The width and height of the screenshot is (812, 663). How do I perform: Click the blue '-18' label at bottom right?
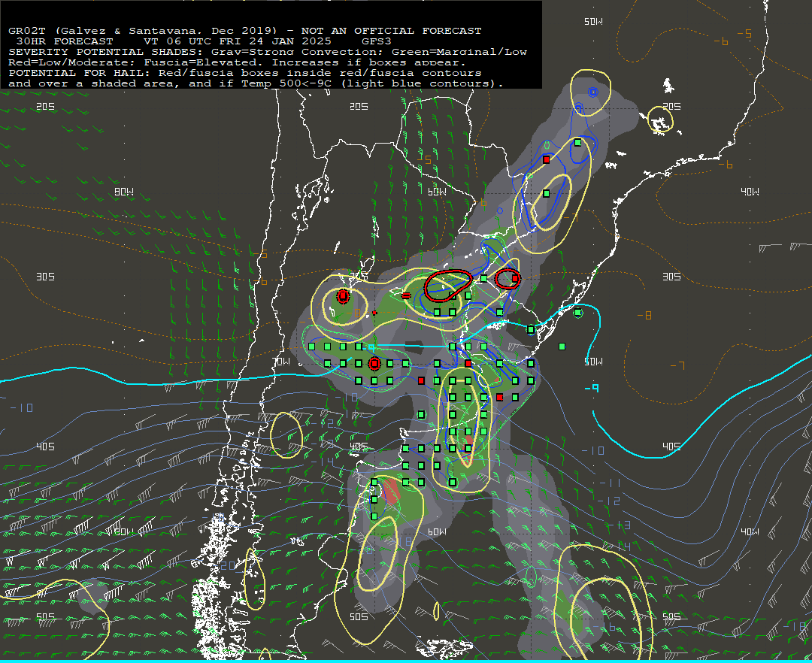(x=795, y=627)
